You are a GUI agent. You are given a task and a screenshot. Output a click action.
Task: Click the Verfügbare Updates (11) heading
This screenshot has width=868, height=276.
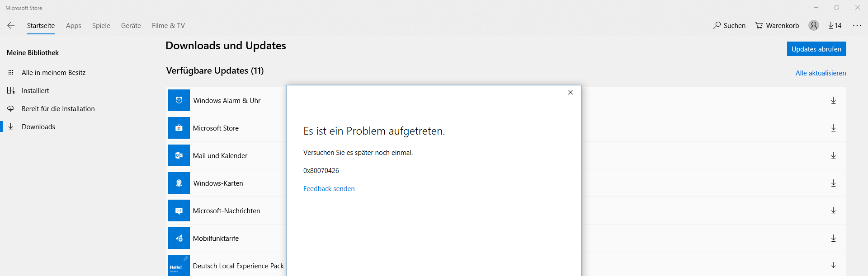point(215,70)
